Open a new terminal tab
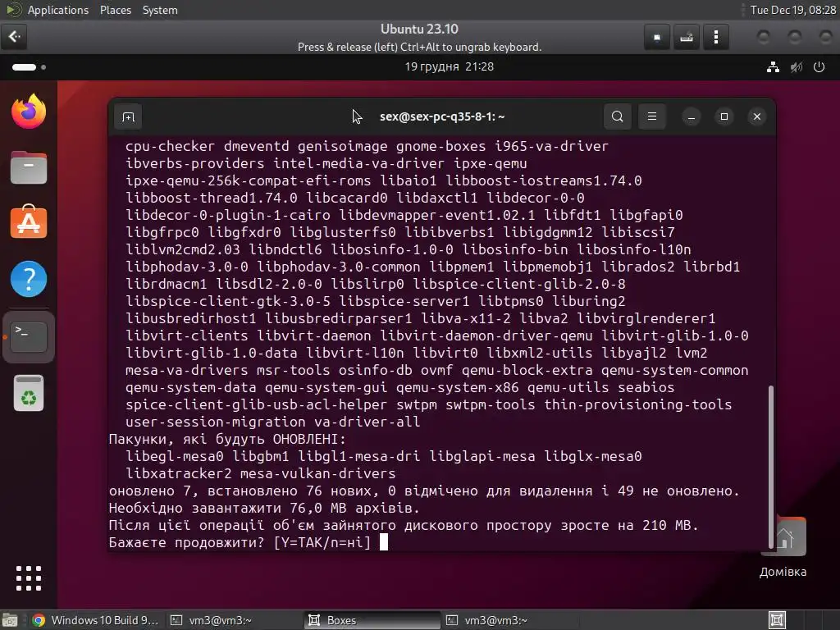Viewport: 840px width, 630px height. [128, 116]
